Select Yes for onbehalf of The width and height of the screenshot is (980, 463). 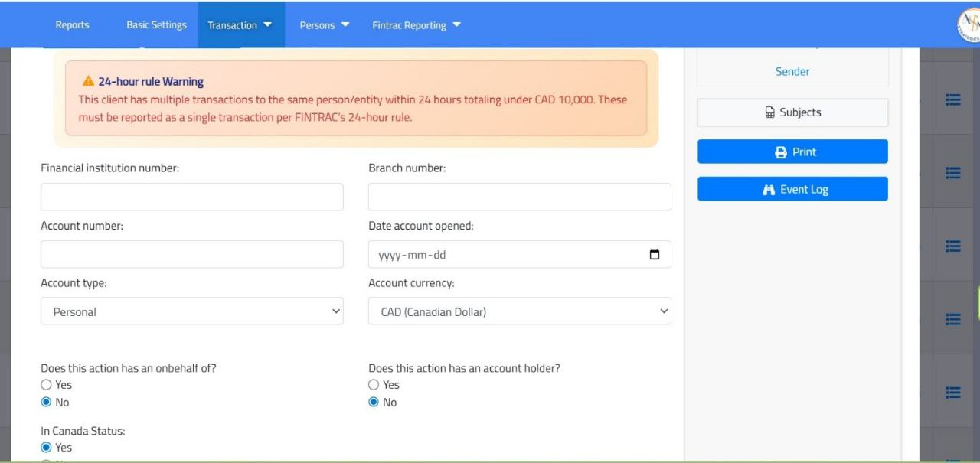46,385
